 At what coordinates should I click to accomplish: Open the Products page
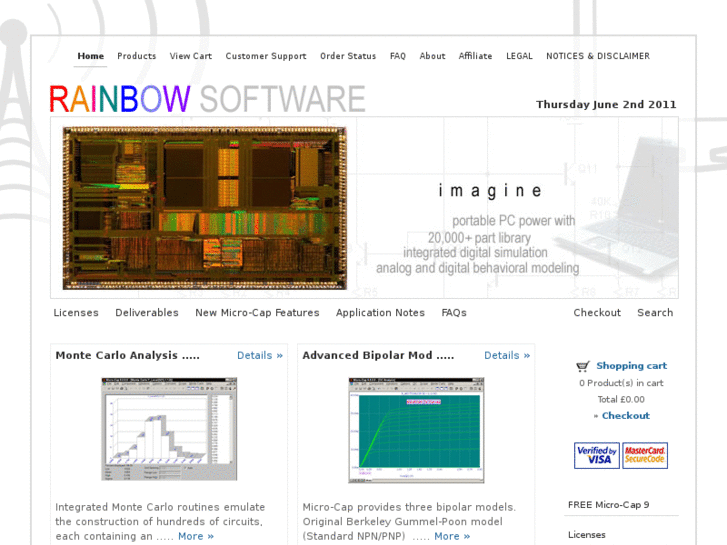[136, 56]
